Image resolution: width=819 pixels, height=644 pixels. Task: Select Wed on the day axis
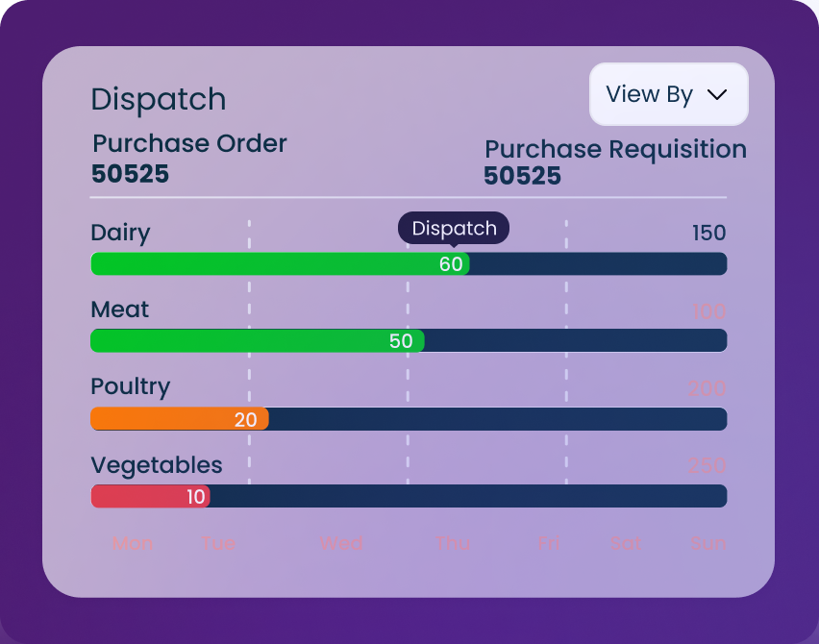[341, 543]
